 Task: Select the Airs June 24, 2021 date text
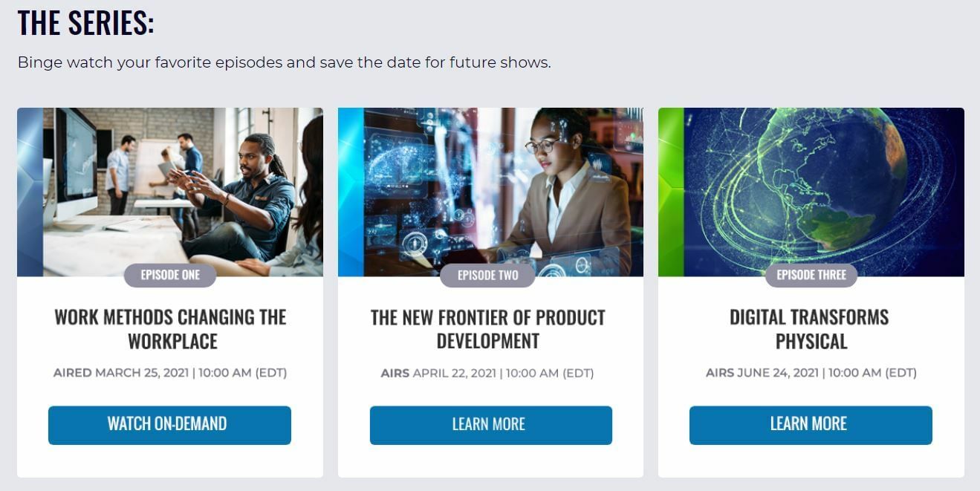pos(811,373)
